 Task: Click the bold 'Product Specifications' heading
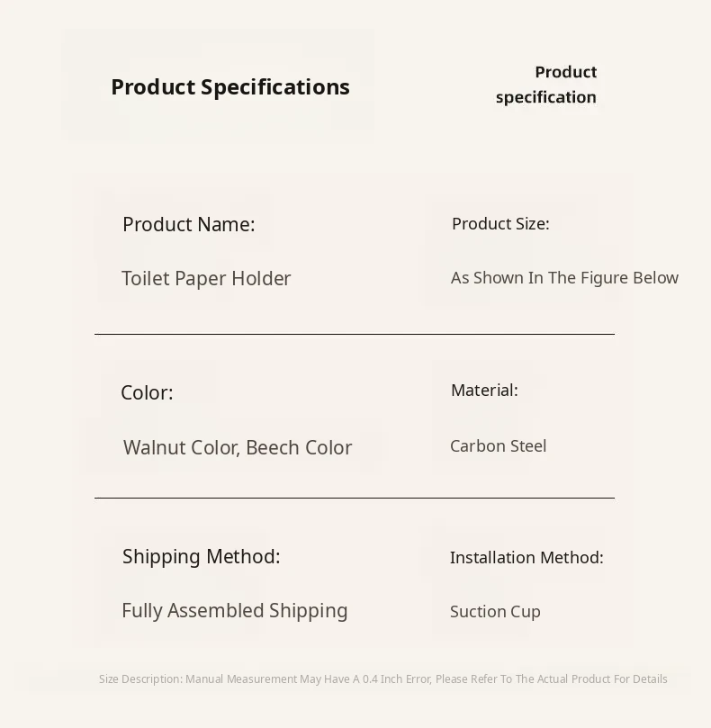click(229, 87)
